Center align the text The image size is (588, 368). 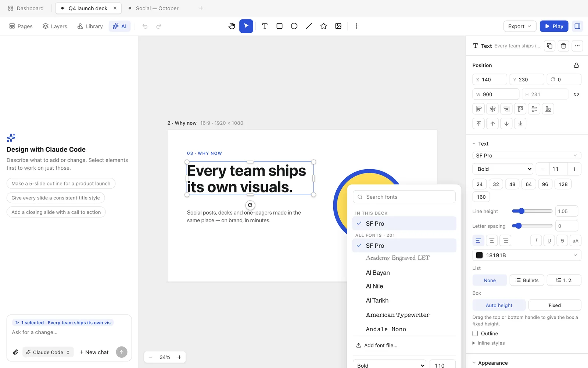492,241
